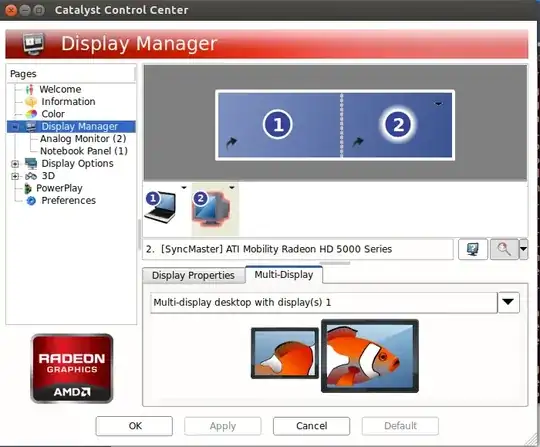Open the Multi-display desktop combo box
Viewport: 540px width, 447px height.
tap(324, 302)
